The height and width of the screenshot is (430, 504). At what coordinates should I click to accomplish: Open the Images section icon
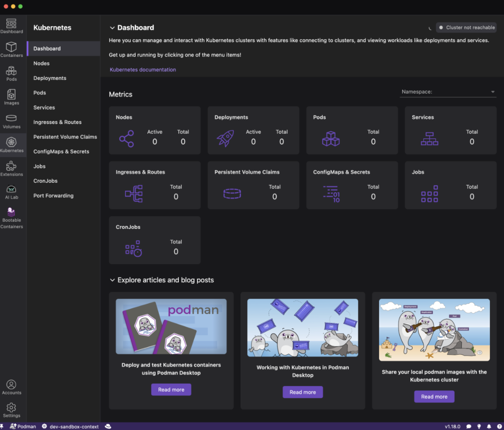(x=11, y=97)
